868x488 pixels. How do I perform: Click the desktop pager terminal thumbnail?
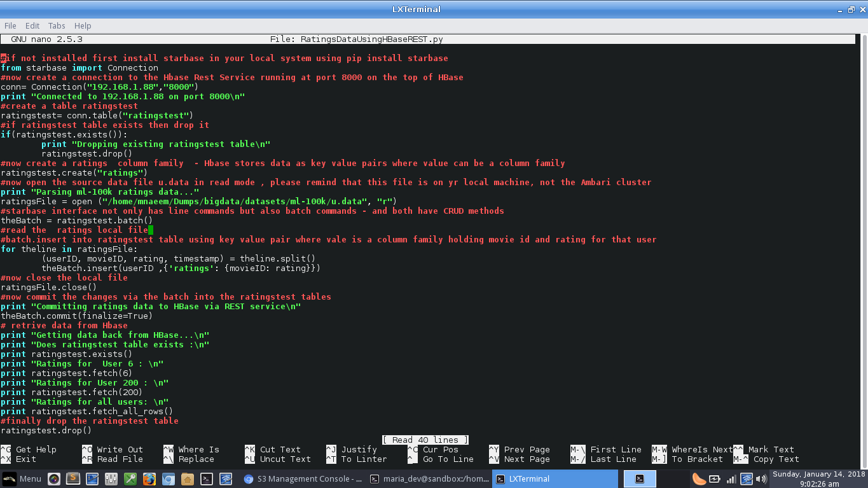[x=640, y=478]
